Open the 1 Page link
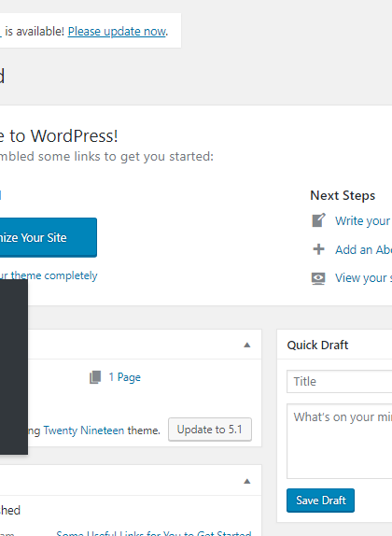 click(124, 377)
